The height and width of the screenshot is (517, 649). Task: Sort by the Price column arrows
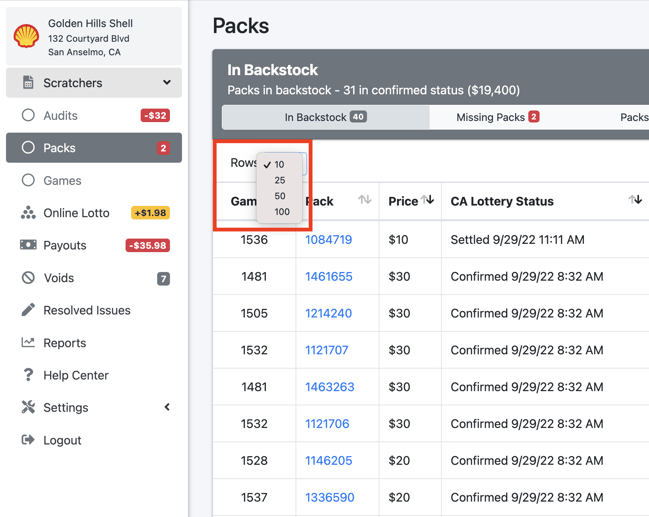[x=427, y=201]
